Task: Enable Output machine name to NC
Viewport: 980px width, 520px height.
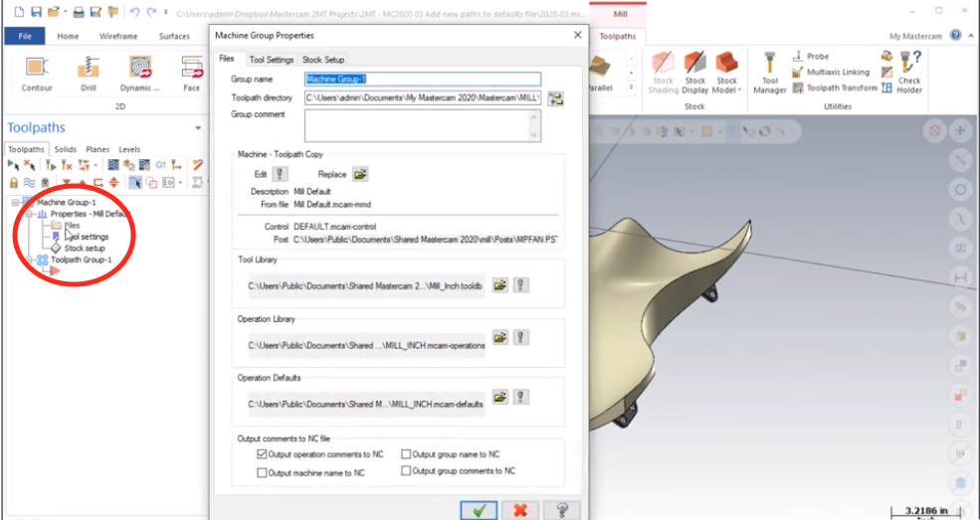Action: 262,472
